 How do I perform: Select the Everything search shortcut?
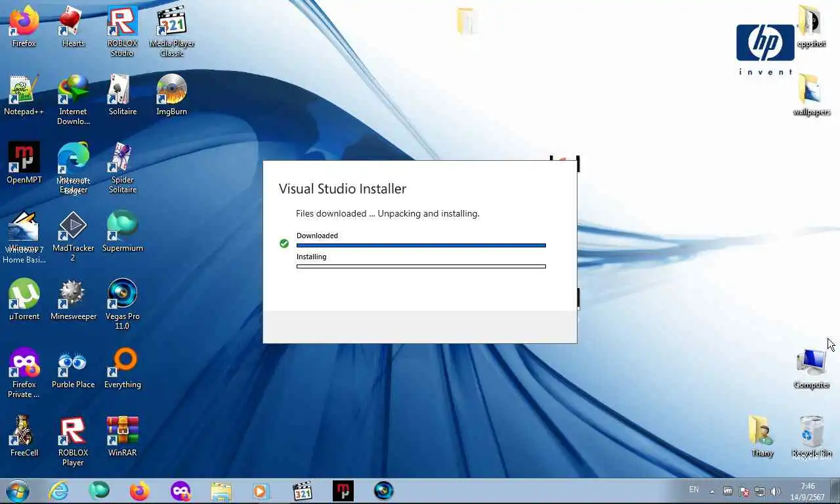pos(122,368)
